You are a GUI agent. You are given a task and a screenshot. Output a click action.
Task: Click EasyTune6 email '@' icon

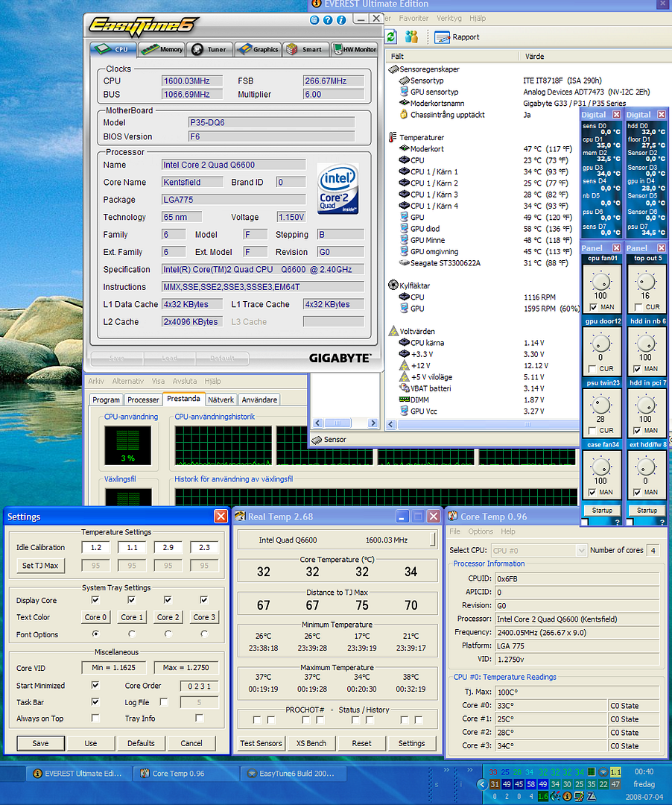[314, 20]
